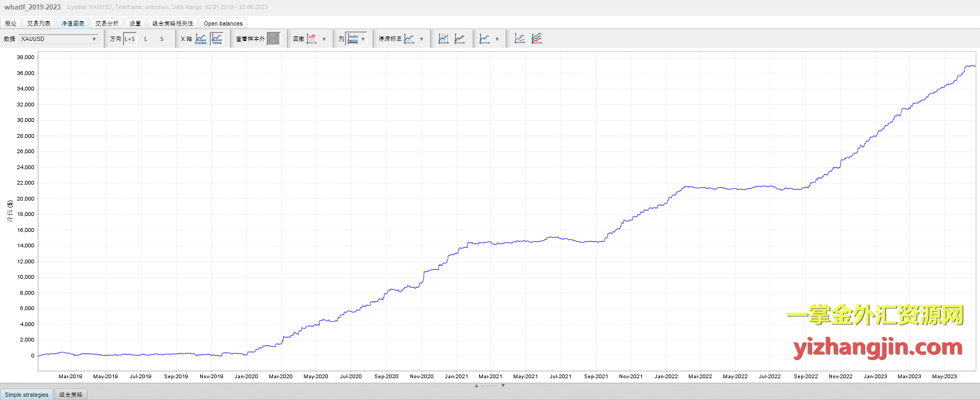Click the panel collapse down arrow
This screenshot has width=980, height=400.
503,386
